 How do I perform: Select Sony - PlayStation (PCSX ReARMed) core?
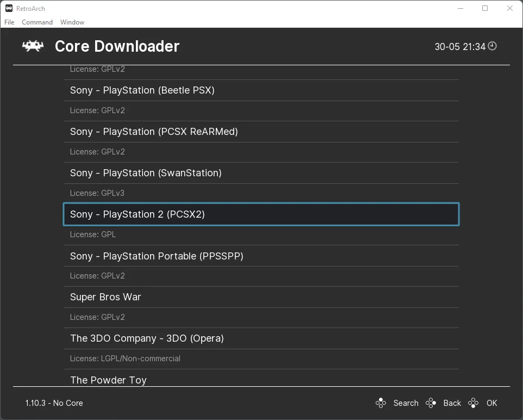(x=261, y=132)
